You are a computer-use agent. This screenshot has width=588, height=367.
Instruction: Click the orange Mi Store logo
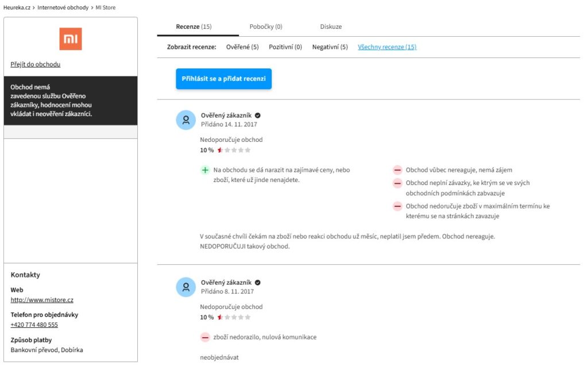pos(71,39)
